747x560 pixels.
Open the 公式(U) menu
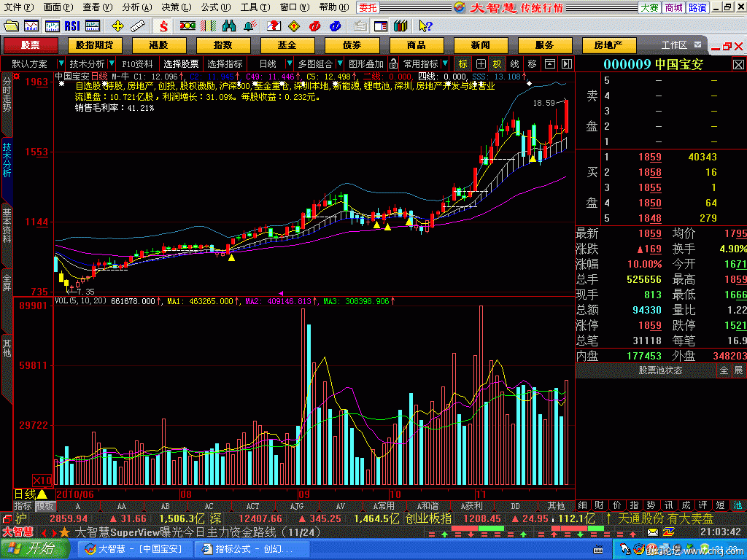click(215, 7)
